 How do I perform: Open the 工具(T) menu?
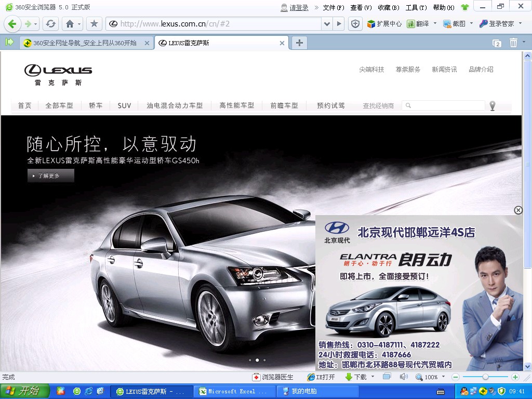click(416, 7)
